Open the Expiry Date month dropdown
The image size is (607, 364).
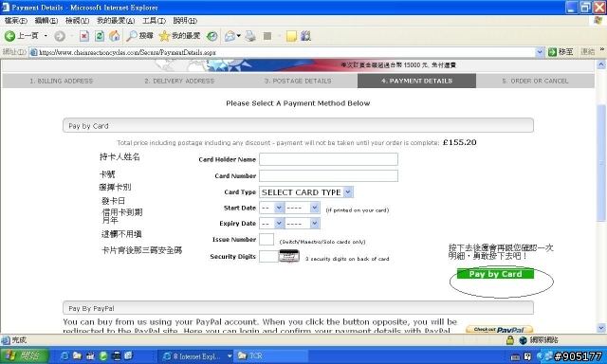279,223
